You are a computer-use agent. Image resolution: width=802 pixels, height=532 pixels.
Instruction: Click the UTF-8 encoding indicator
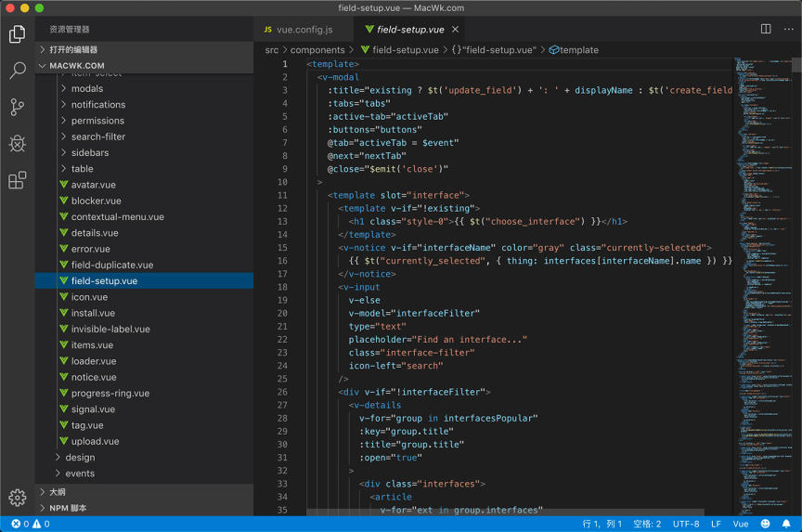pyautogui.click(x=685, y=524)
